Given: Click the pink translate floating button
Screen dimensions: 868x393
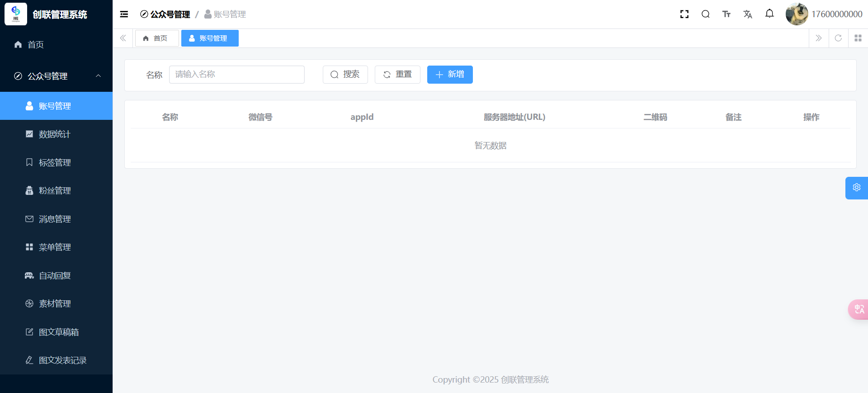Looking at the screenshot, I should 859,310.
